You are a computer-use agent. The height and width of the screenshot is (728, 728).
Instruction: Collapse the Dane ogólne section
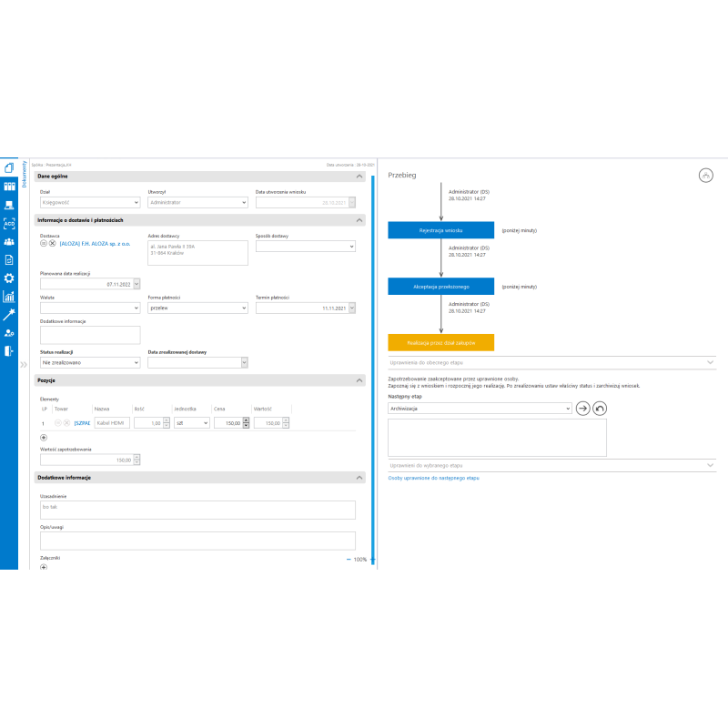click(359, 176)
